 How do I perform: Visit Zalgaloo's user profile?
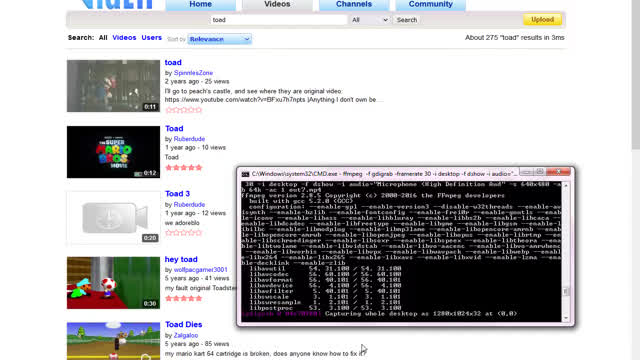coord(186,335)
